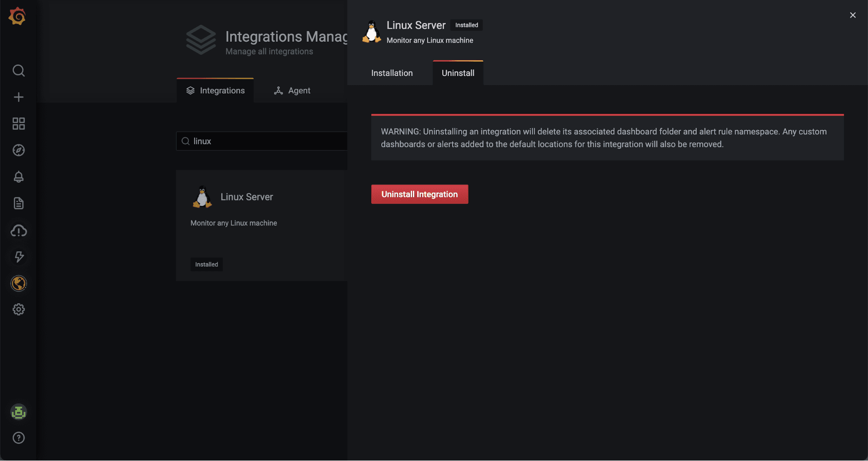868x461 pixels.
Task: Open the cloud alert sidebar icon
Action: point(18,230)
